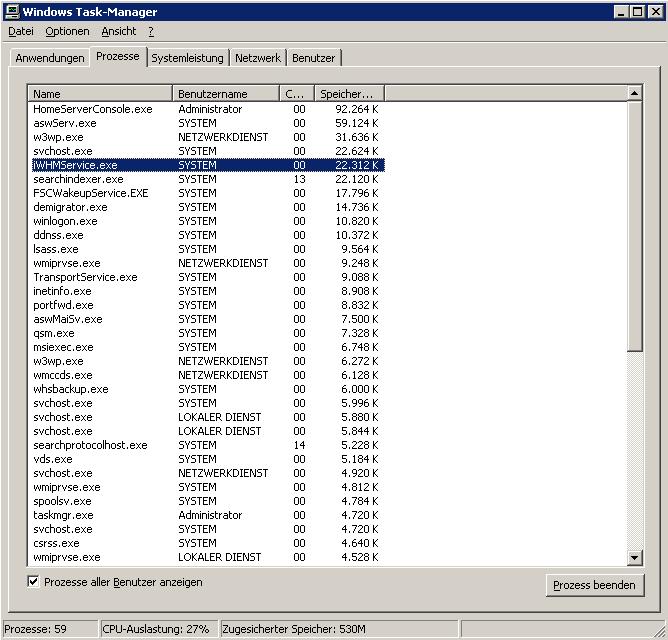
Task: Select the w3wp.exe row with 31.636 K
Action: coord(208,137)
